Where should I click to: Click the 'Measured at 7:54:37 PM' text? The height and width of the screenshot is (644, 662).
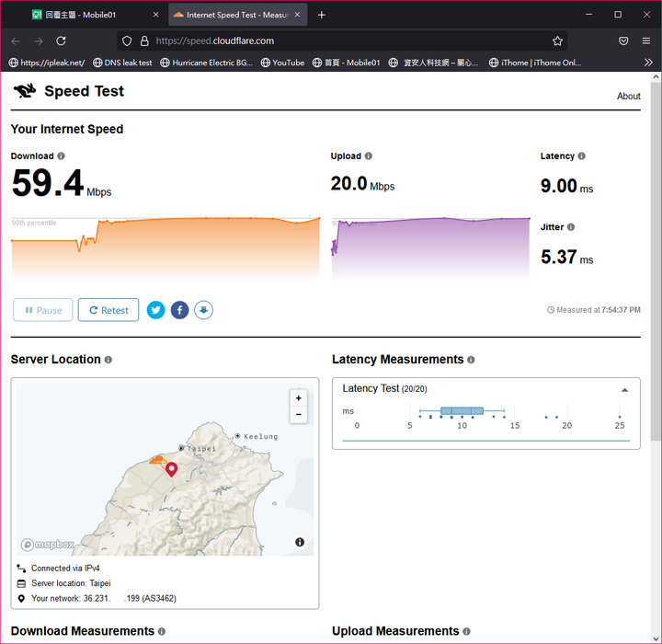coord(599,310)
